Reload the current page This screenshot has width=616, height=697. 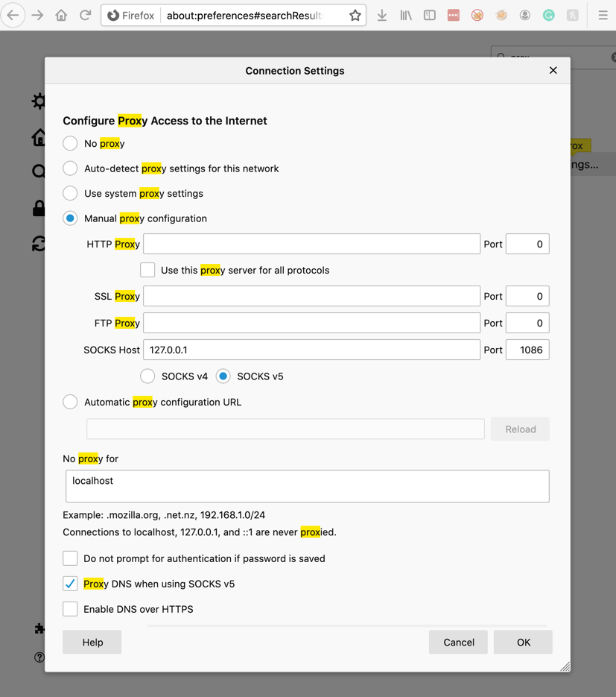click(86, 15)
